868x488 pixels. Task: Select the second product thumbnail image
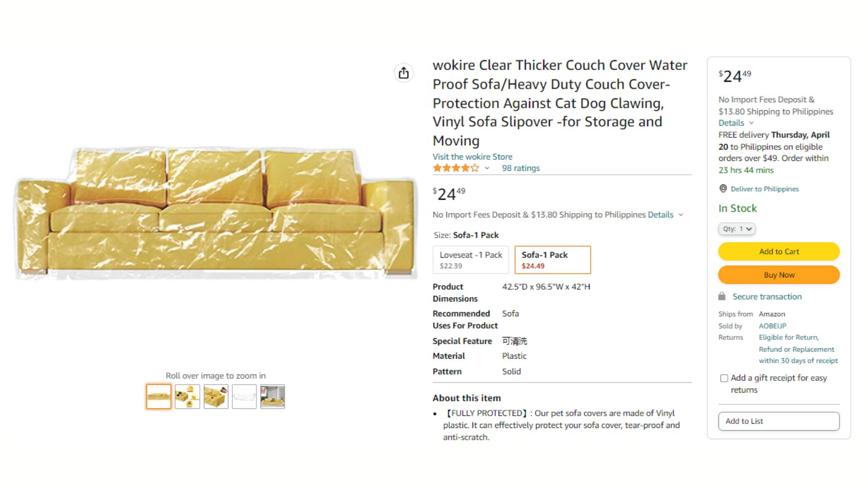pyautogui.click(x=187, y=396)
